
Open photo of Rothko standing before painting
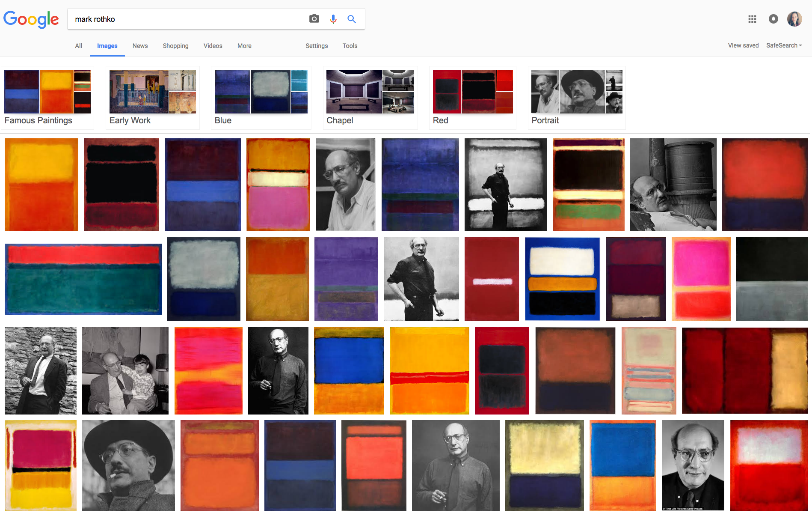click(x=506, y=185)
